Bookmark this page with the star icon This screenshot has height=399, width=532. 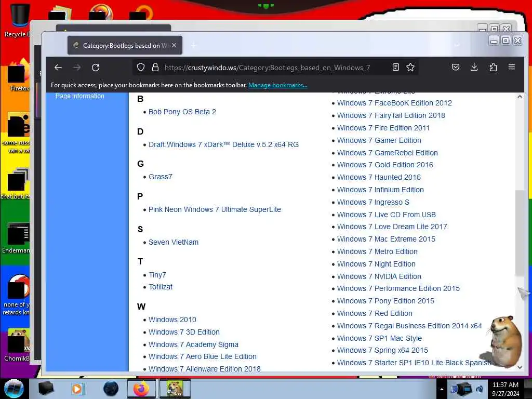[x=410, y=67]
